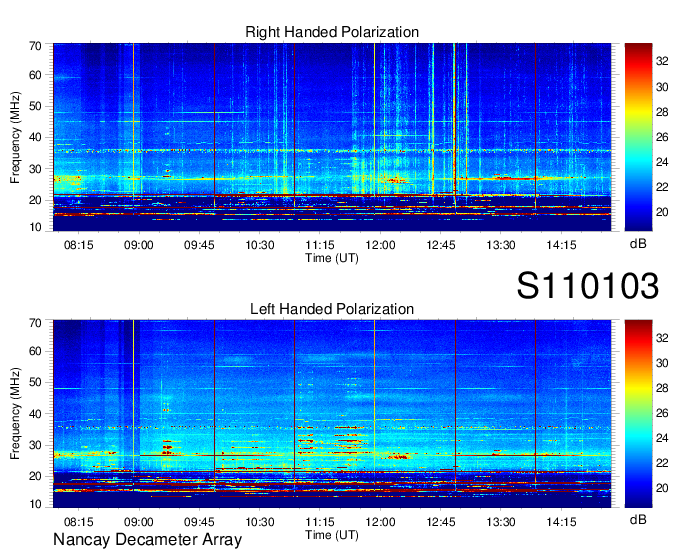Select the S110103 observation label

pos(588,286)
